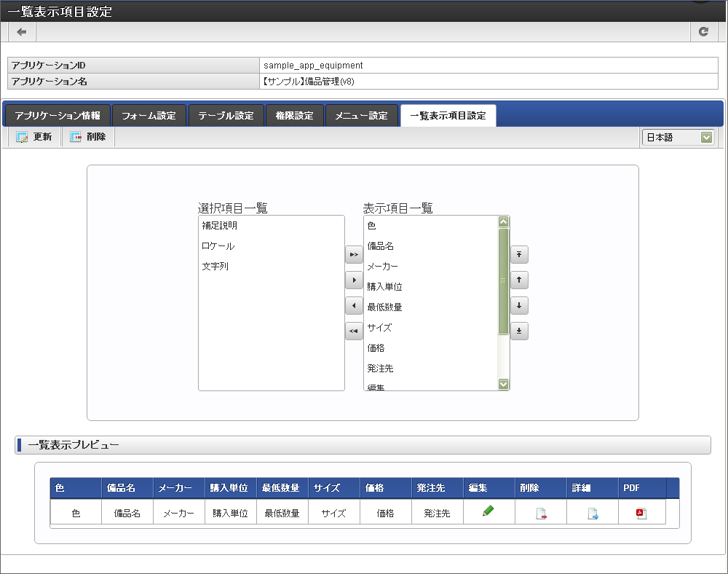
Task: Switch to アプリケーション情報 tab
Action: point(58,116)
